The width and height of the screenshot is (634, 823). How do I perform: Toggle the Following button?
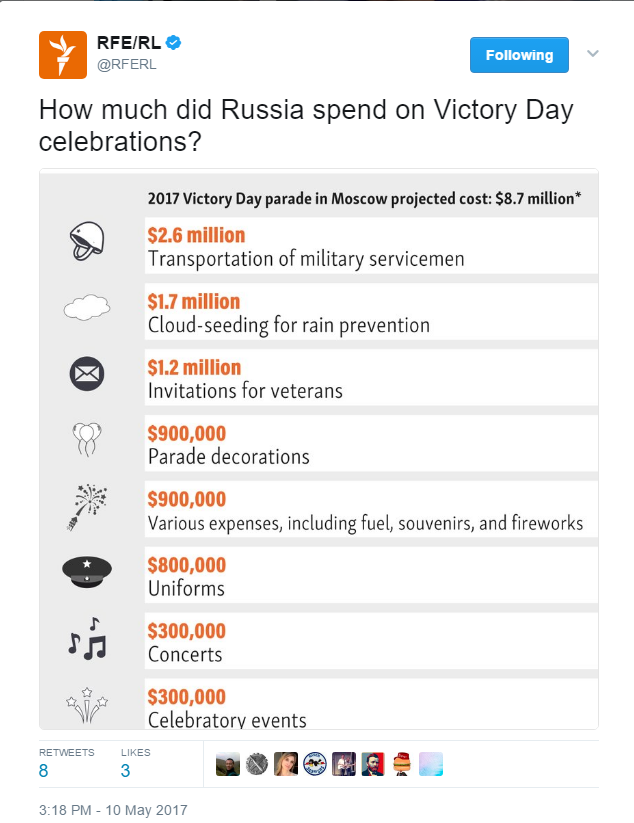[x=519, y=55]
